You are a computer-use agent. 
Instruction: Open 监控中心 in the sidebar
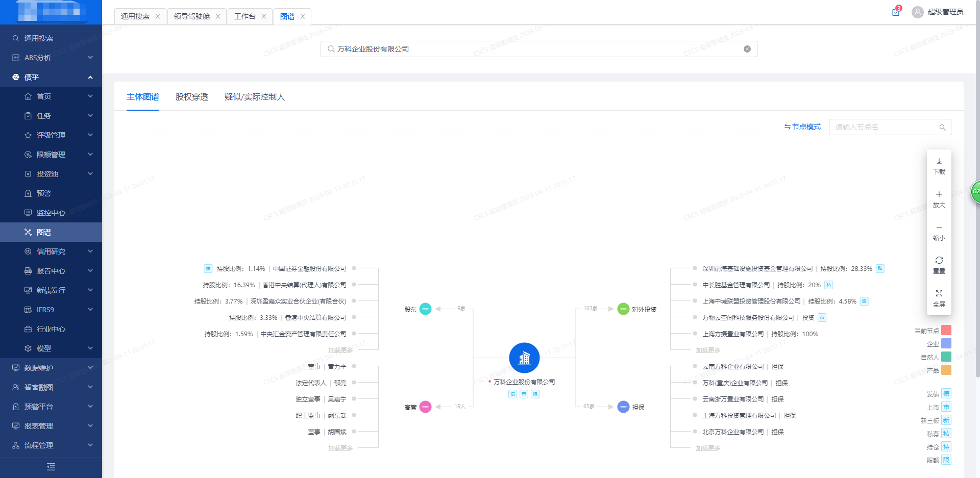click(51, 213)
